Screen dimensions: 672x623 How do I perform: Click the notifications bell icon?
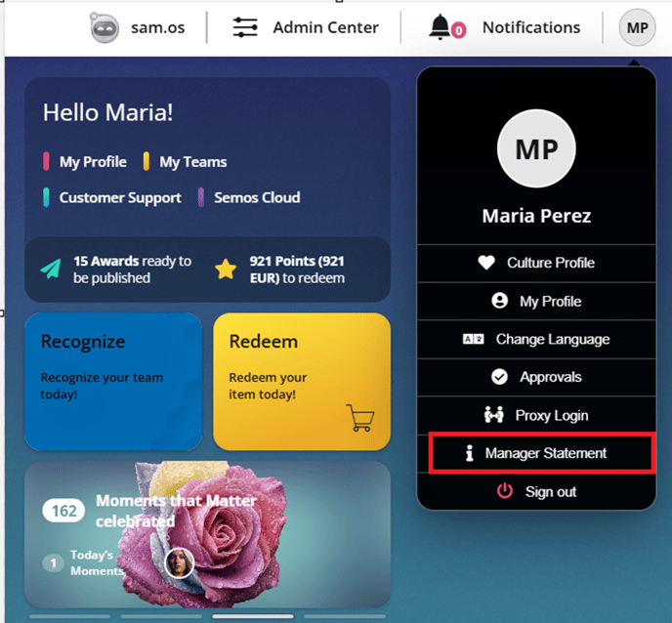[x=440, y=27]
